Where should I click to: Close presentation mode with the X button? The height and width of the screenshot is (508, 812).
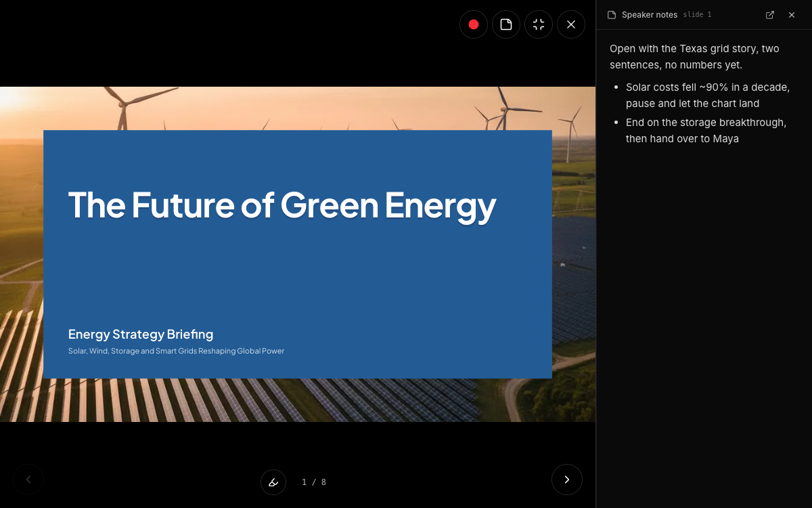tap(571, 24)
